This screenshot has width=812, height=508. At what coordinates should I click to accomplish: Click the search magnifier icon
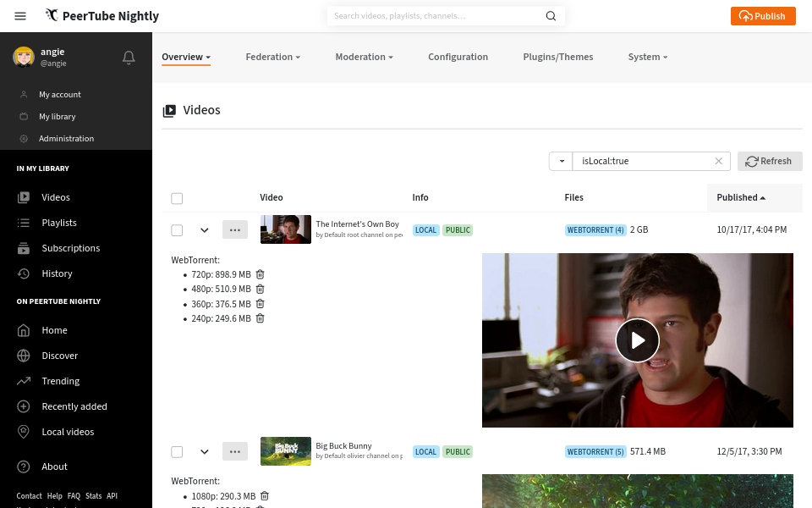(551, 16)
